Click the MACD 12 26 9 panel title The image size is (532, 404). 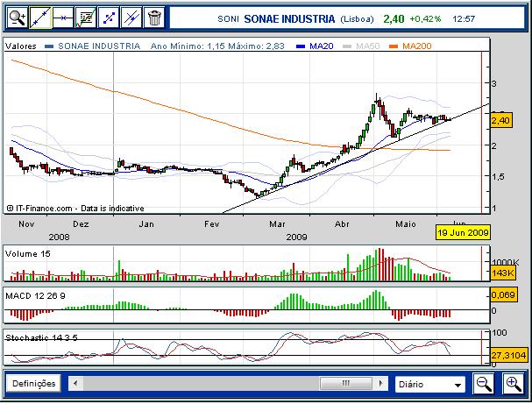click(x=35, y=296)
